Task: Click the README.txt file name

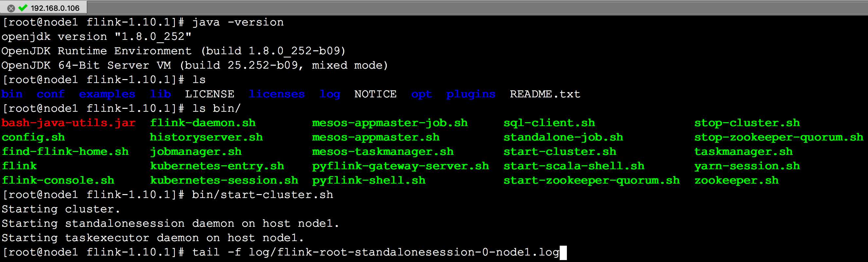Action: [x=545, y=94]
